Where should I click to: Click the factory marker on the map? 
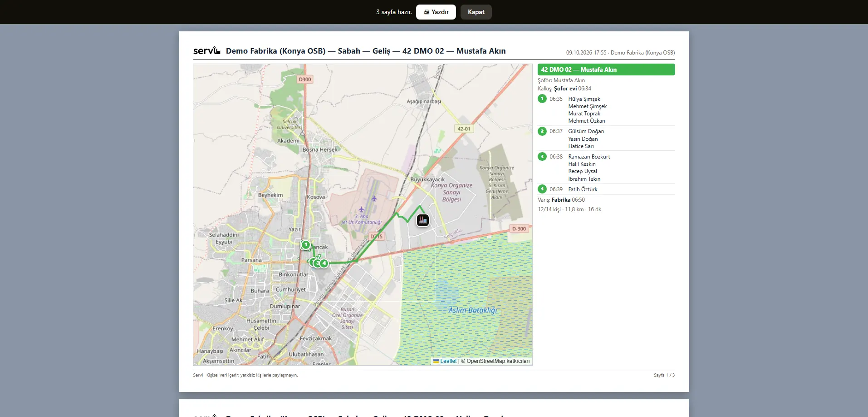tap(423, 220)
